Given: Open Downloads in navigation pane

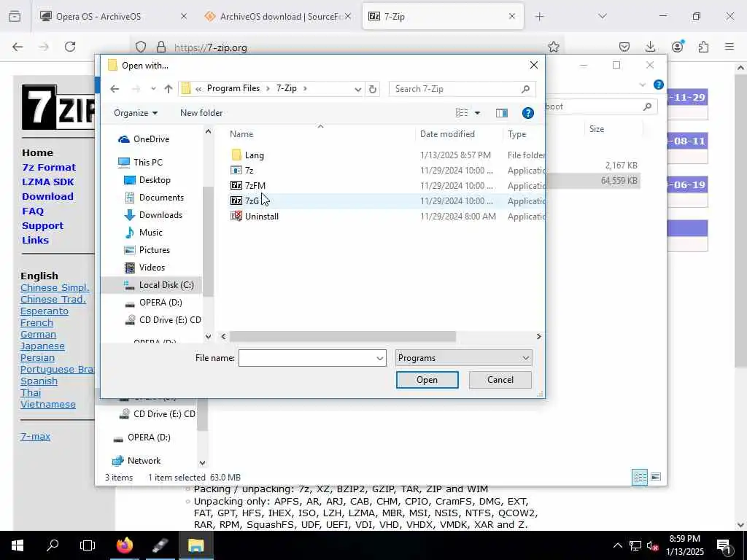Looking at the screenshot, I should 153,215.
